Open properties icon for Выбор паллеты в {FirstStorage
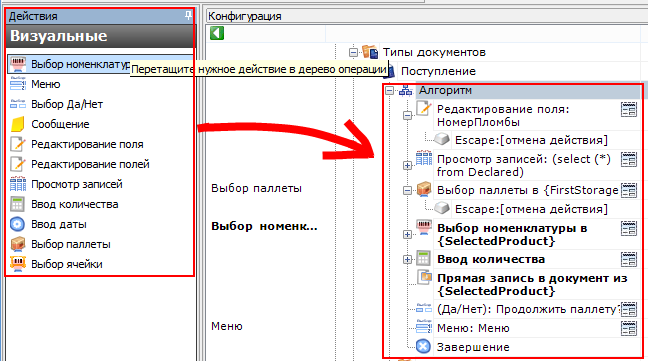This screenshot has width=648, height=361. (629, 190)
